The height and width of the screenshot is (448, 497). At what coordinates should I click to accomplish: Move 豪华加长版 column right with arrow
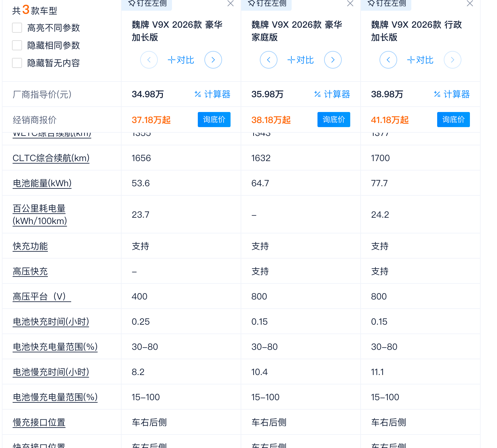(x=213, y=60)
